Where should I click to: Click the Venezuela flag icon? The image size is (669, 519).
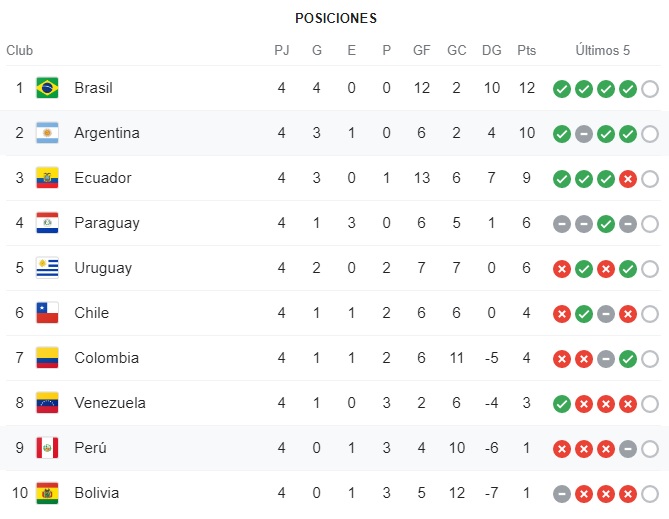point(47,403)
